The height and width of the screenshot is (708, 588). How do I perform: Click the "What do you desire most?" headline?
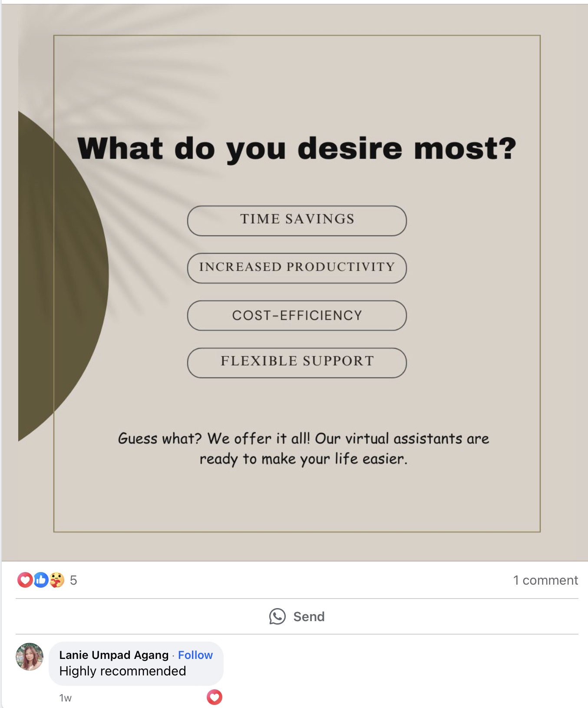click(x=297, y=149)
